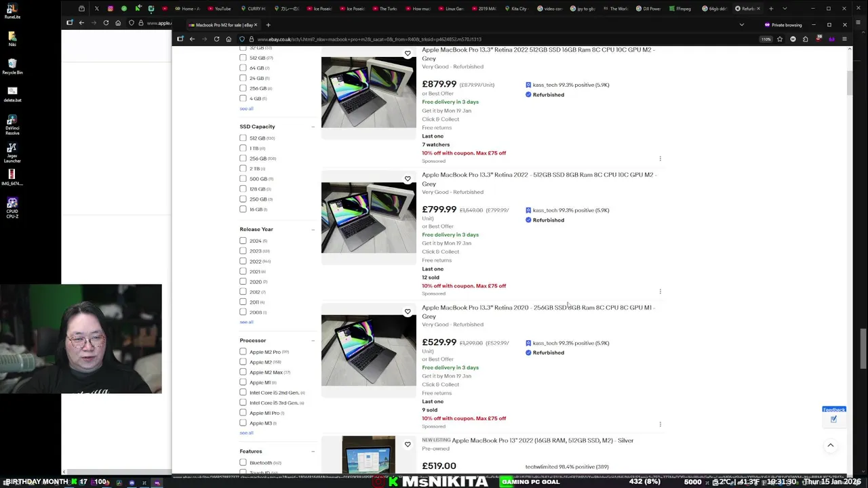Tick the 1 TB SSD Capacity checkbox

[243, 148]
